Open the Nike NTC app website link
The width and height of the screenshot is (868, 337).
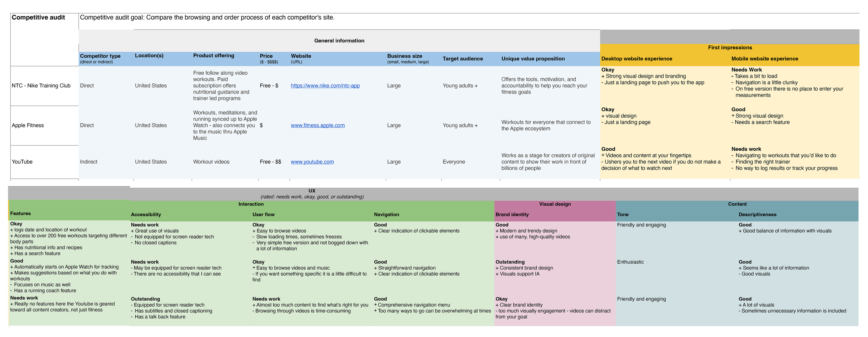coord(325,86)
